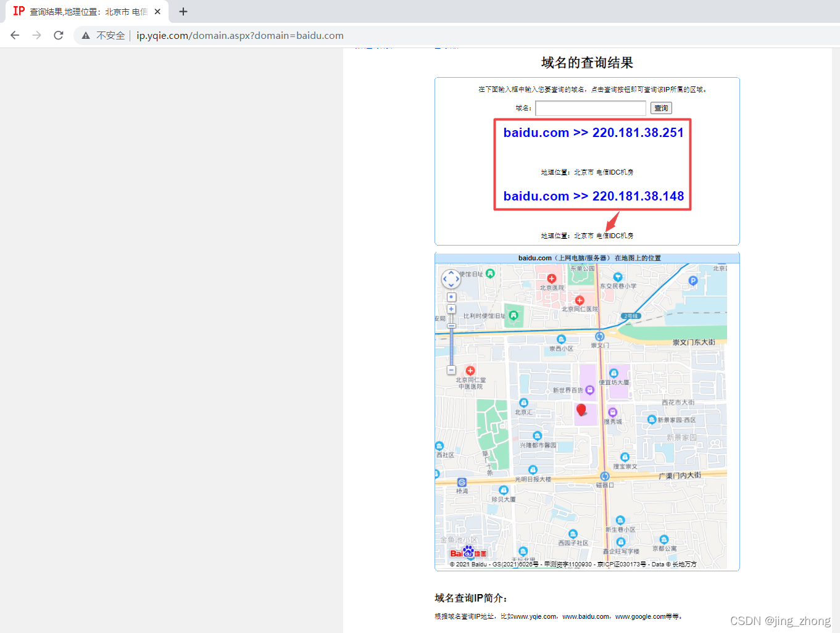Click the map pan direction control
The height and width of the screenshot is (633, 840).
click(451, 279)
